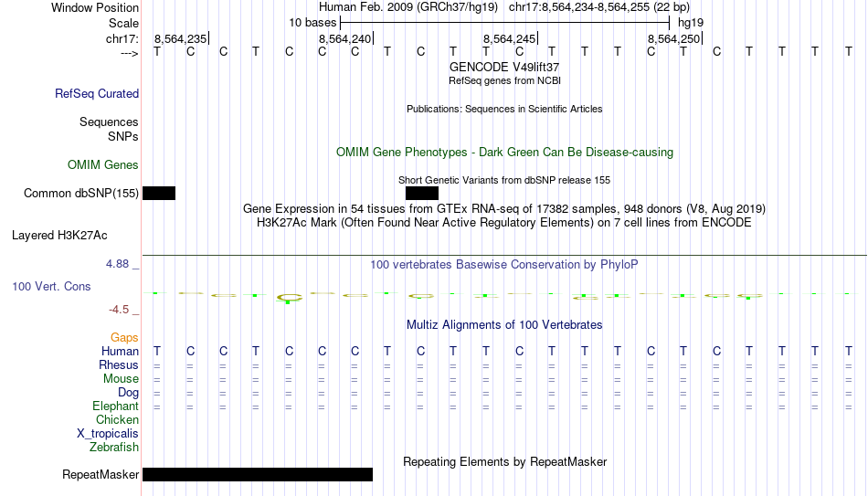Click the 10 bases scale bar label
Viewport: 868px width, 496px height.
point(312,23)
